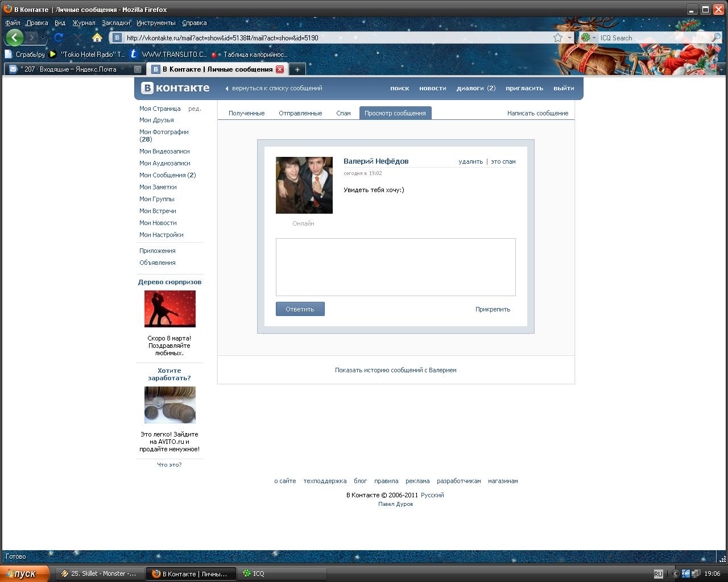The height and width of the screenshot is (582, 728).
Task: Log out with выйти
Action: (x=564, y=88)
